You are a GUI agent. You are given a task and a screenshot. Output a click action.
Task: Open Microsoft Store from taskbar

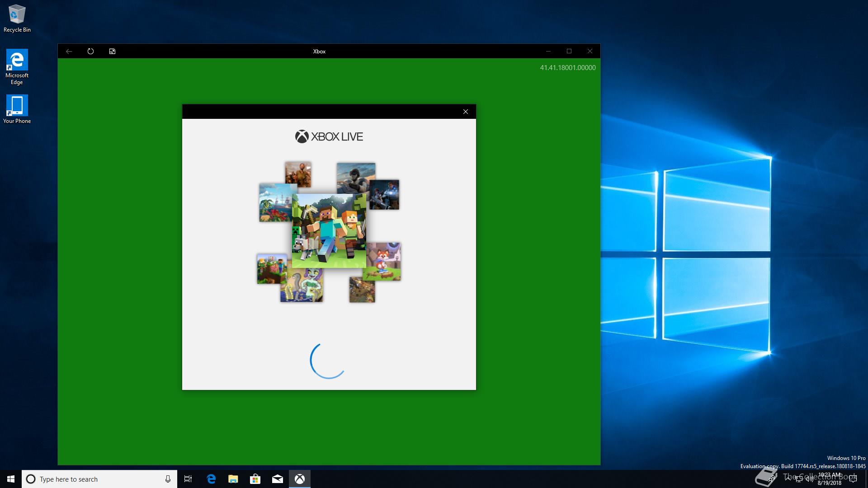coord(255,479)
